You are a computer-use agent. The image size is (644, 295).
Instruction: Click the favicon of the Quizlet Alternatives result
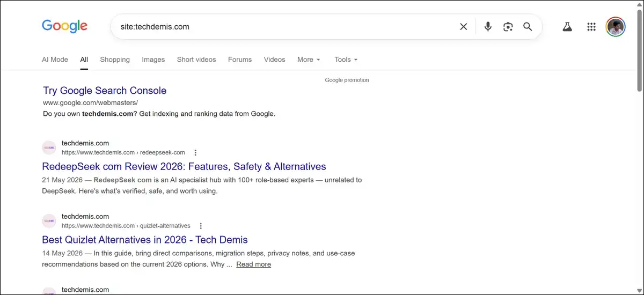(x=49, y=221)
